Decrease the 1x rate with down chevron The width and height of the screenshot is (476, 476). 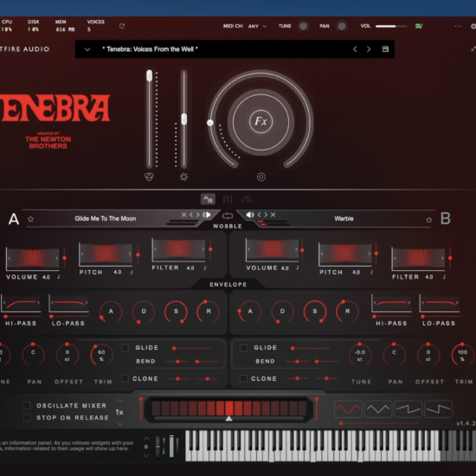click(x=120, y=424)
